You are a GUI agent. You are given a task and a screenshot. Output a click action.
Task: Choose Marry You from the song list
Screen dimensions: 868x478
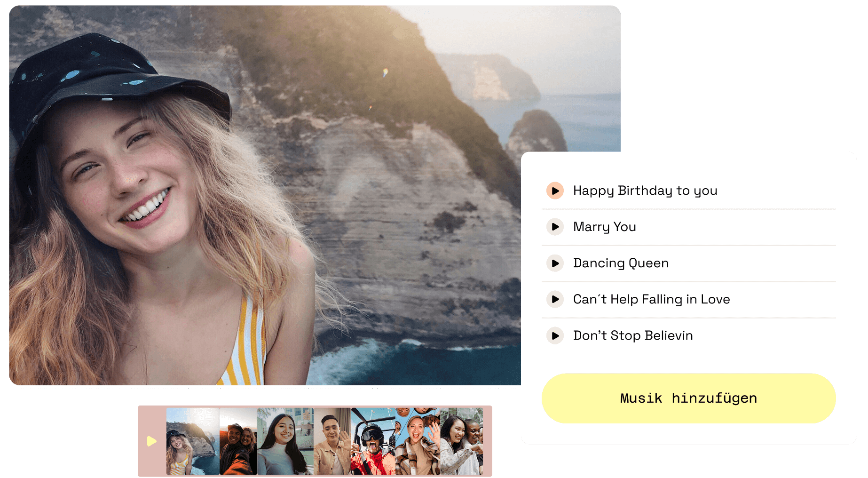(604, 227)
